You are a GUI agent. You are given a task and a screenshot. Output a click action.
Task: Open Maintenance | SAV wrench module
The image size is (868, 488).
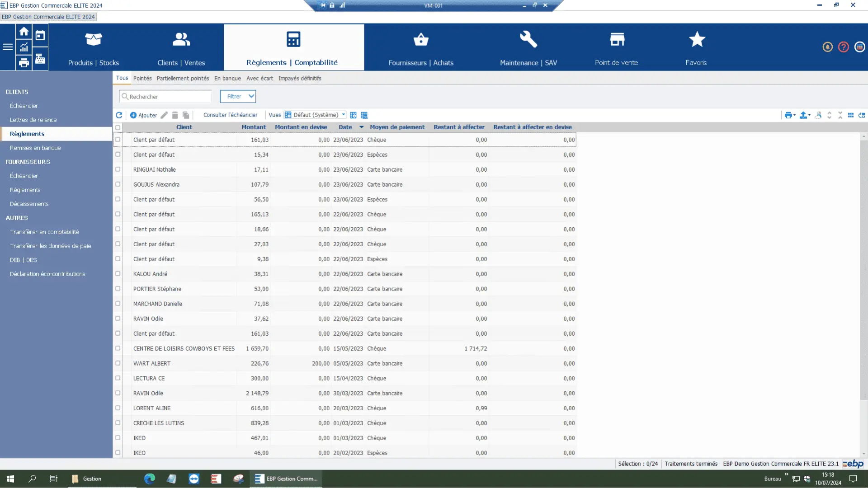point(528,47)
